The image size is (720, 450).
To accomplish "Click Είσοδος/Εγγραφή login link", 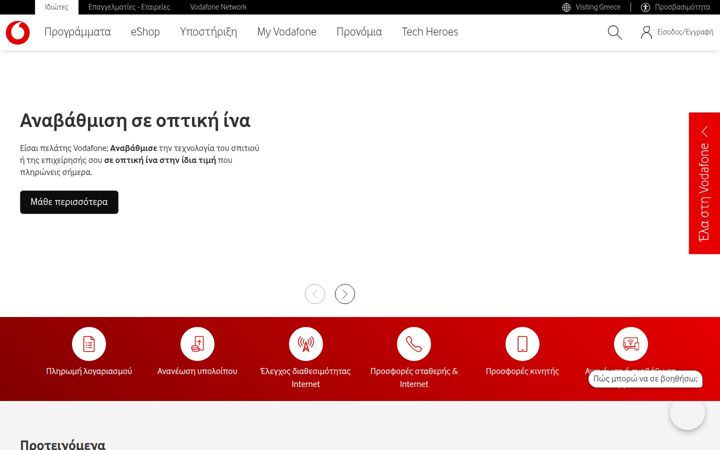I will (685, 32).
